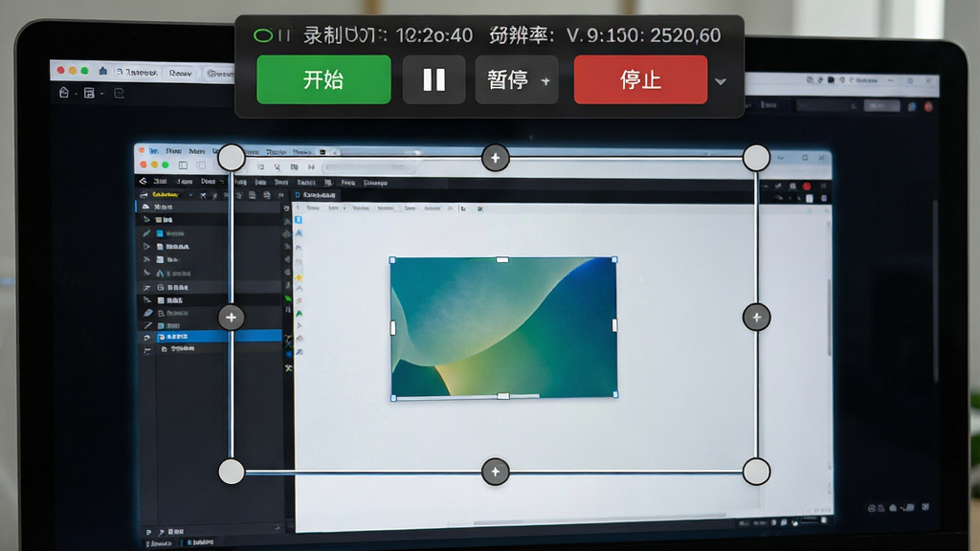This screenshot has width=980, height=551.
Task: Toggle the sidebar icon beside inner window's traffic lights
Action: tap(183, 165)
